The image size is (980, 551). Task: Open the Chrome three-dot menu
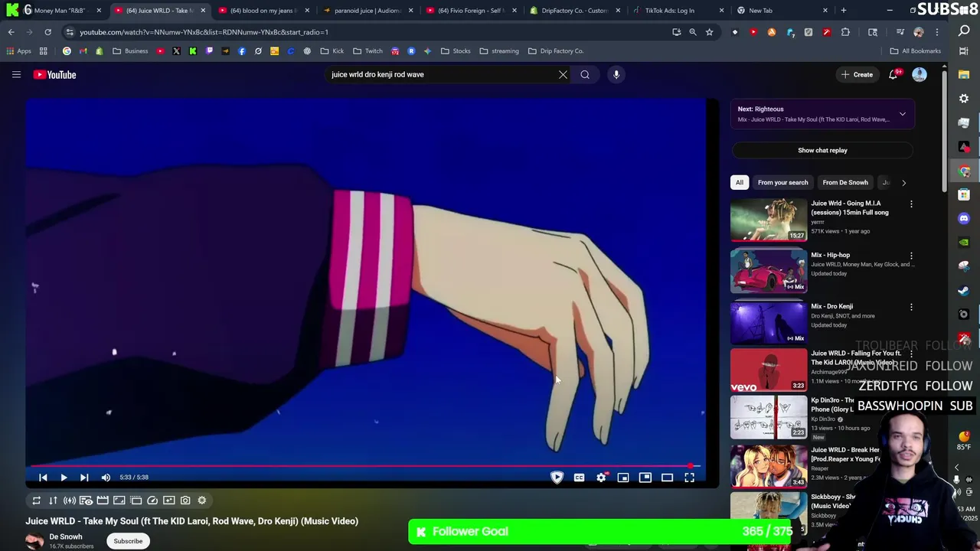(x=936, y=32)
